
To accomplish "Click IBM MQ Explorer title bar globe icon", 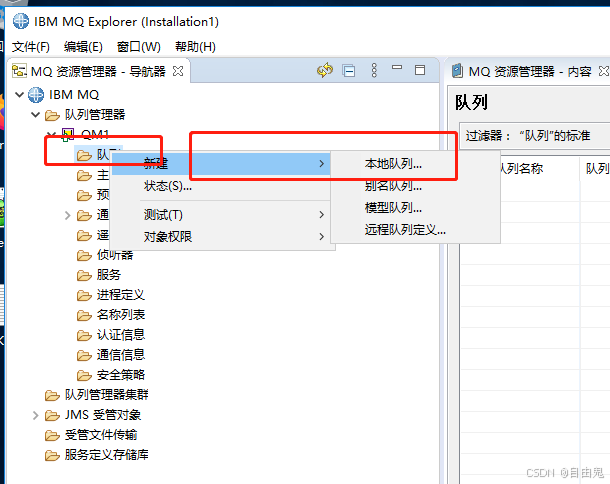I will [x=21, y=21].
